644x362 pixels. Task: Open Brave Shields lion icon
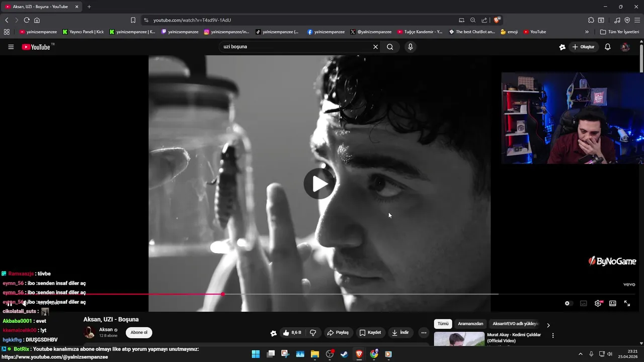pyautogui.click(x=497, y=20)
